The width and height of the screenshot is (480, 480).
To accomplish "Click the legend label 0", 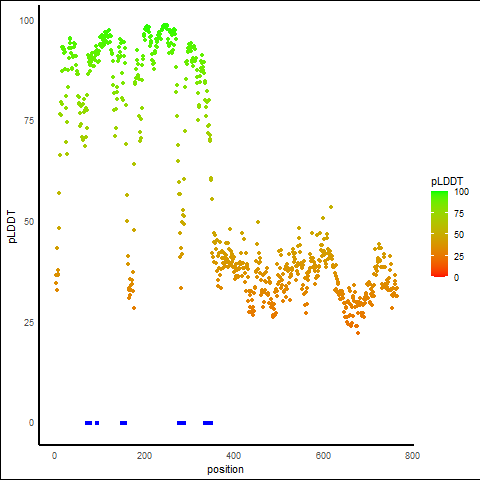I will click(456, 277).
